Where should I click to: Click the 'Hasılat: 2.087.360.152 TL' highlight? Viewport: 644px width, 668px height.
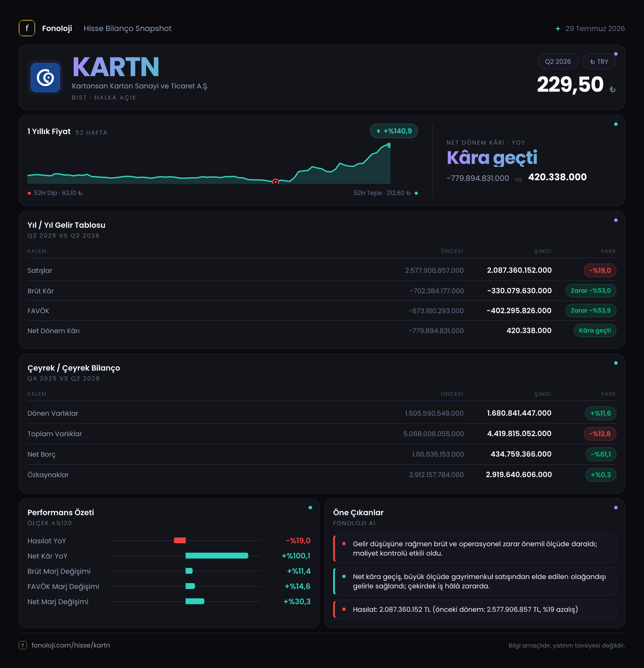point(474,609)
